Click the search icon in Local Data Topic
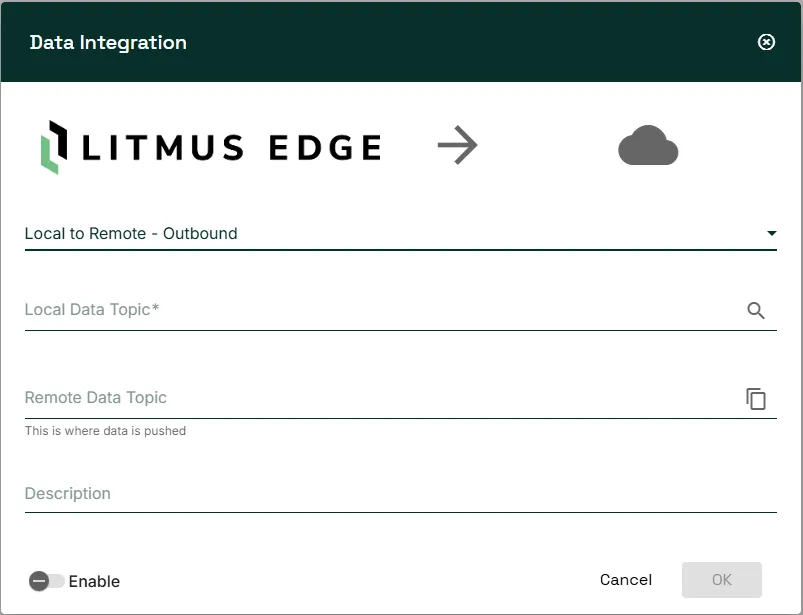Viewport: 803px width, 615px height. coord(756,310)
